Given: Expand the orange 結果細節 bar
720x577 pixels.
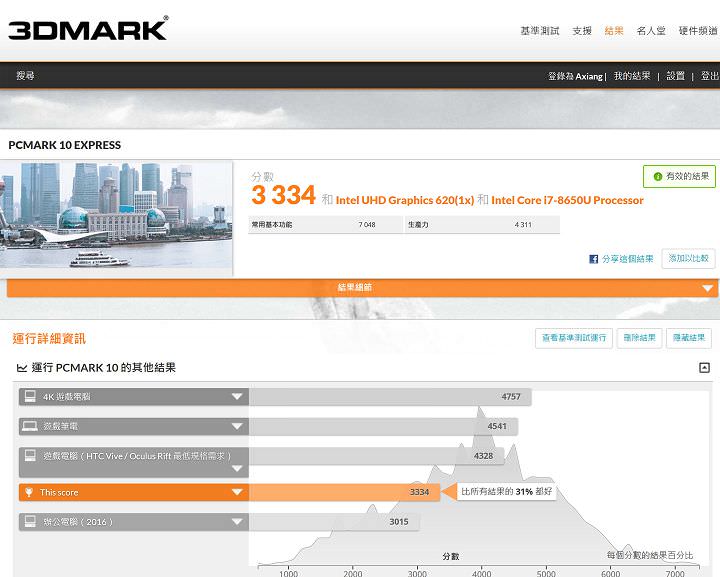Looking at the screenshot, I should point(708,288).
